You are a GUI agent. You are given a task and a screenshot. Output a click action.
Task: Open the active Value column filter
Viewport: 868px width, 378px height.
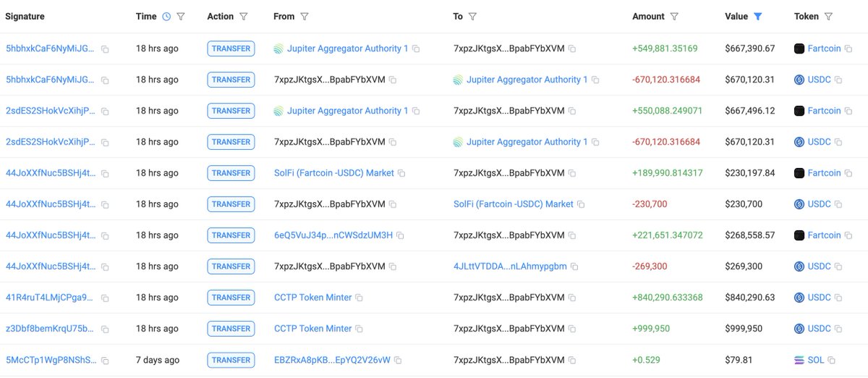pyautogui.click(x=758, y=17)
